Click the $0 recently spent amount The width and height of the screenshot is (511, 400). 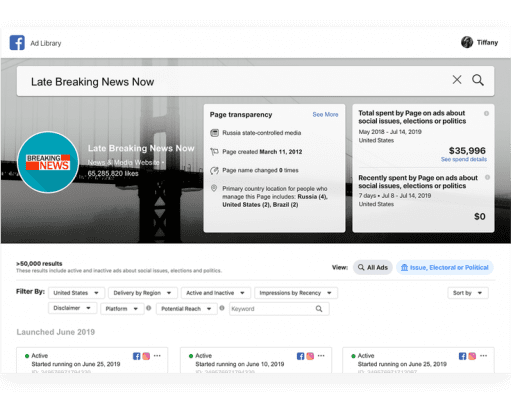click(480, 217)
